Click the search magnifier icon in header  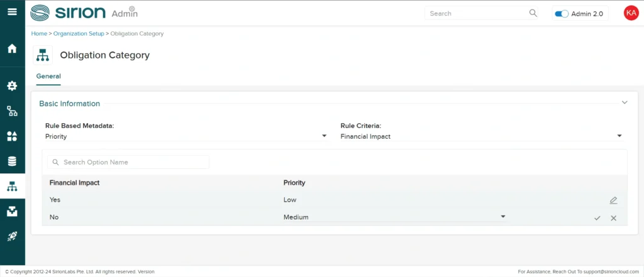click(533, 13)
